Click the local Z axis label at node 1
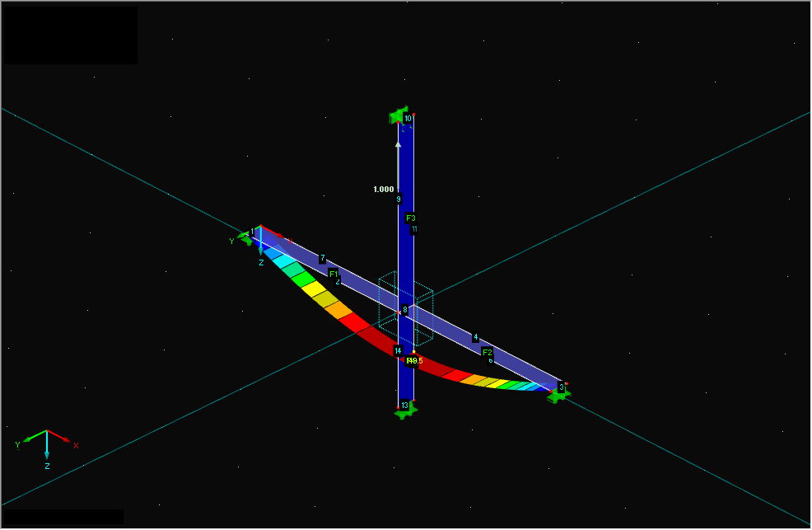The image size is (812, 530). [262, 263]
